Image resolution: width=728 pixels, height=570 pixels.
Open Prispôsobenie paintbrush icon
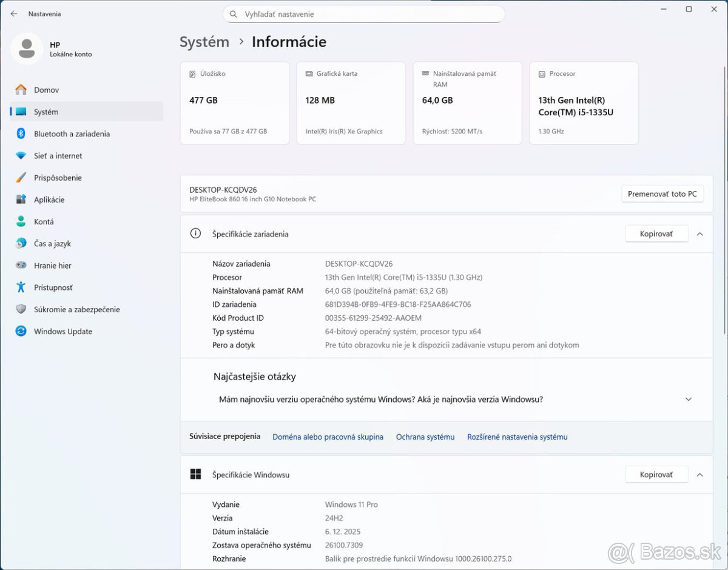point(21,178)
